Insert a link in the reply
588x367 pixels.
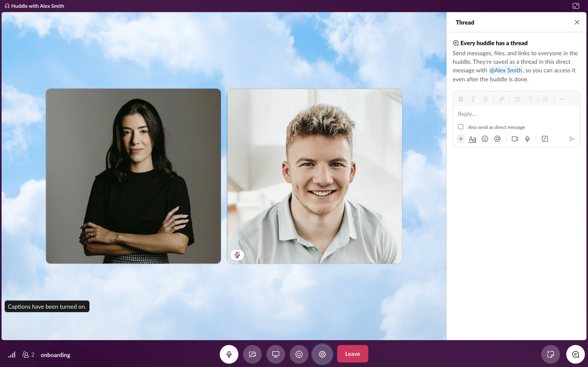tap(501, 99)
